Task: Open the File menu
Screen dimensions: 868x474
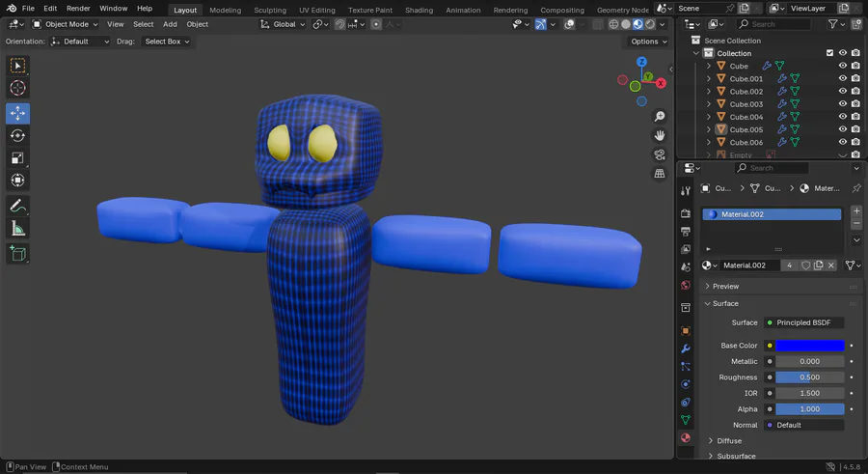Action: [28, 9]
